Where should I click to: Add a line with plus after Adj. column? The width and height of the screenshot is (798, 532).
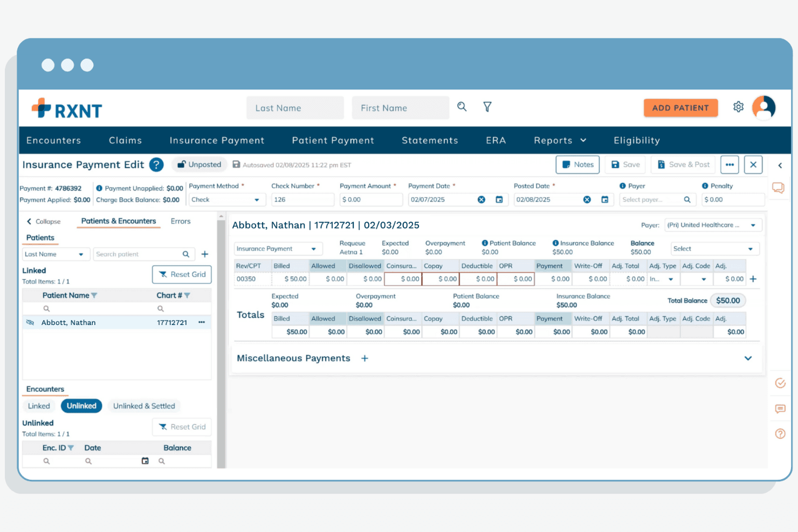click(x=753, y=279)
